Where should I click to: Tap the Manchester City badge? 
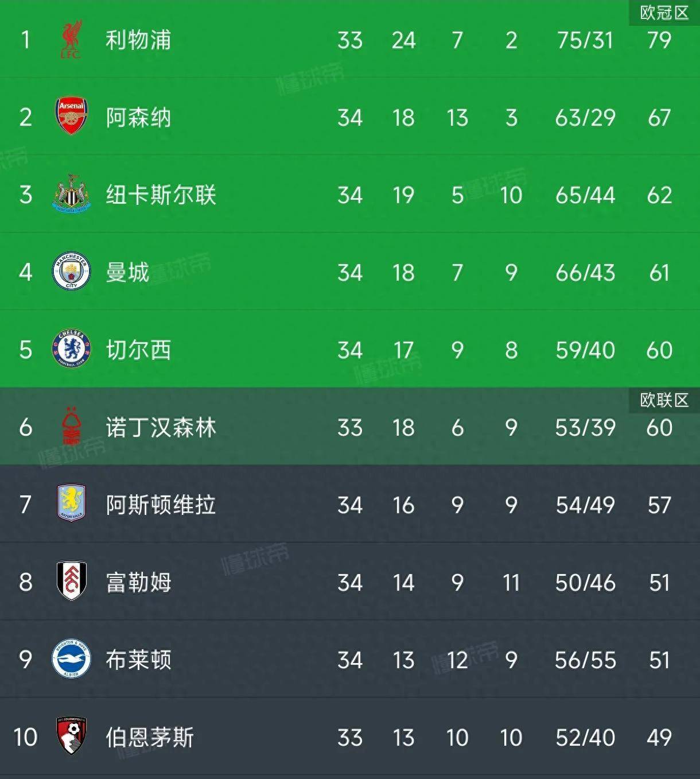click(71, 272)
